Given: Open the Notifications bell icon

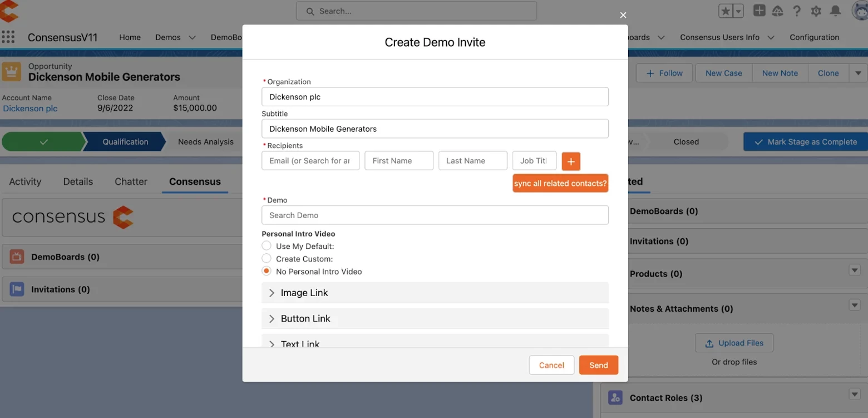Looking at the screenshot, I should [x=835, y=11].
